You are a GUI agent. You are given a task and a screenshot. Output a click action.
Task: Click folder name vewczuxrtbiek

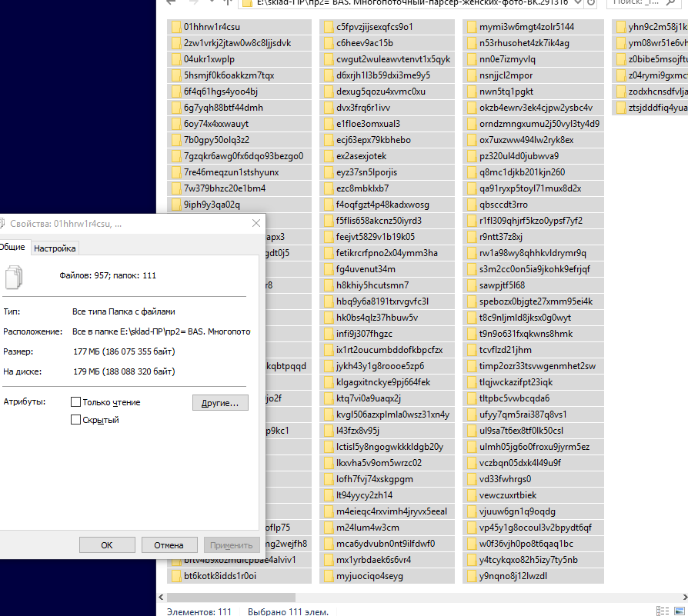(508, 495)
